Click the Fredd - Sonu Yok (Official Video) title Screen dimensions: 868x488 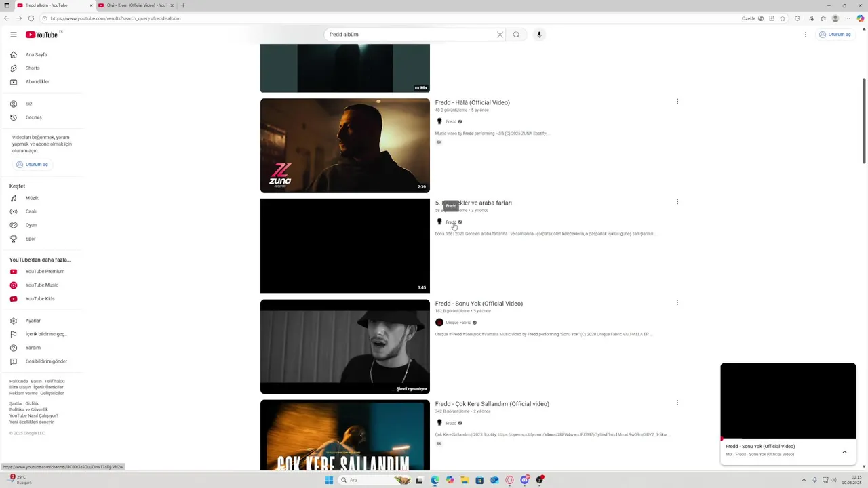click(x=479, y=304)
